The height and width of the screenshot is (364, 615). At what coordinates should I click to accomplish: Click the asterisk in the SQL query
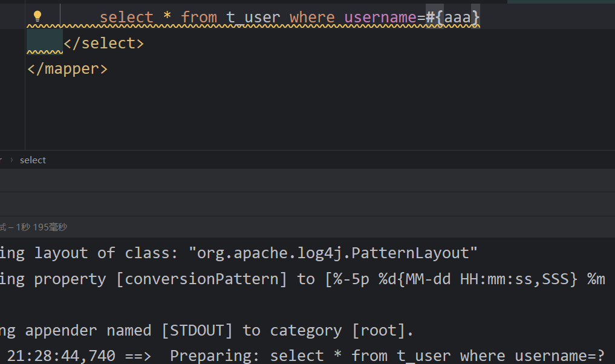(167, 18)
